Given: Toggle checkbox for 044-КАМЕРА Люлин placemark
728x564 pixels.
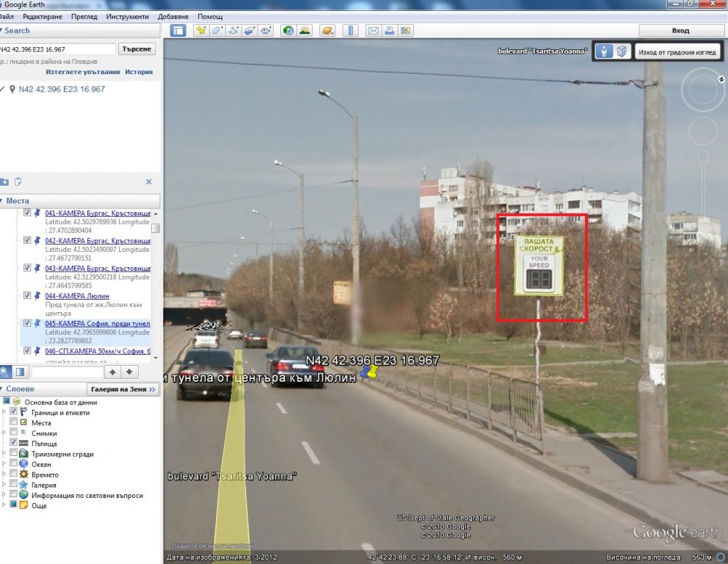Looking at the screenshot, I should [27, 295].
